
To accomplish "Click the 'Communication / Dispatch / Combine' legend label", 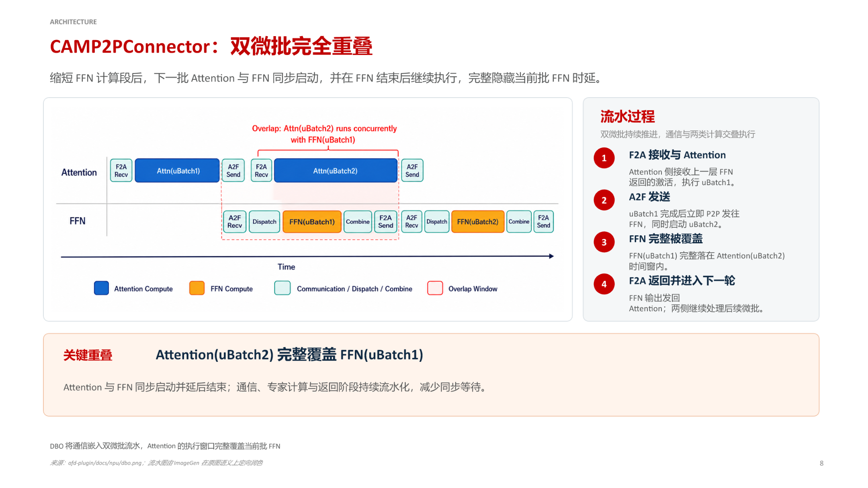I will coord(354,289).
